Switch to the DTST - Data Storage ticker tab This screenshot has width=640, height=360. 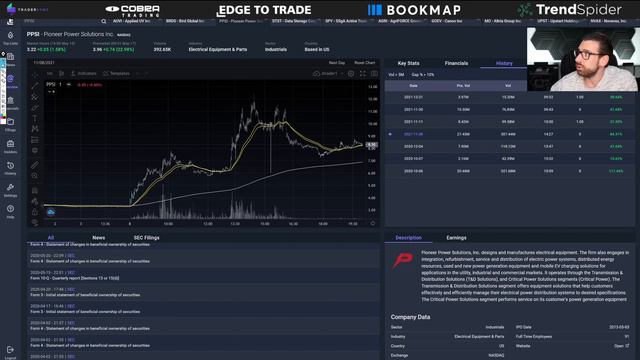294,21
